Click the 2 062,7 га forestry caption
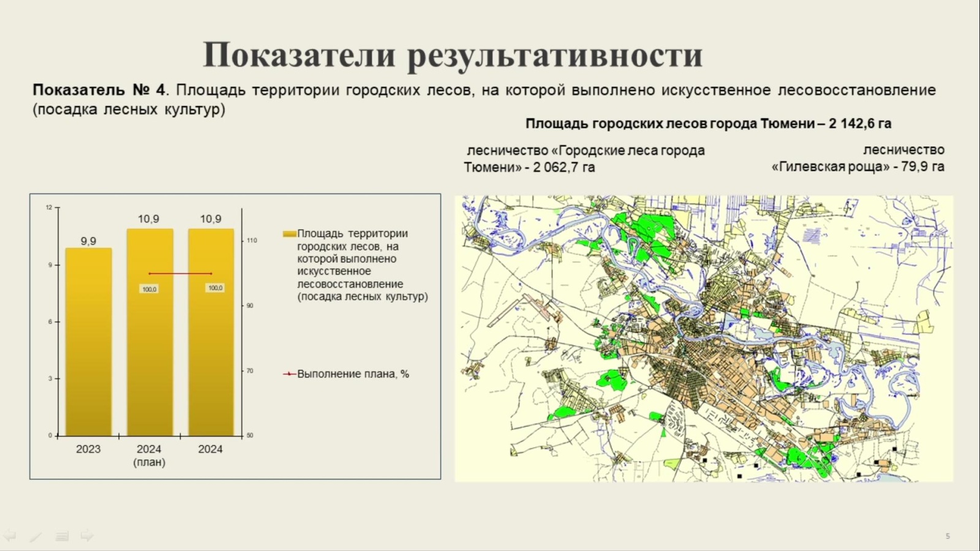Image resolution: width=980 pixels, height=551 pixels. [584, 159]
